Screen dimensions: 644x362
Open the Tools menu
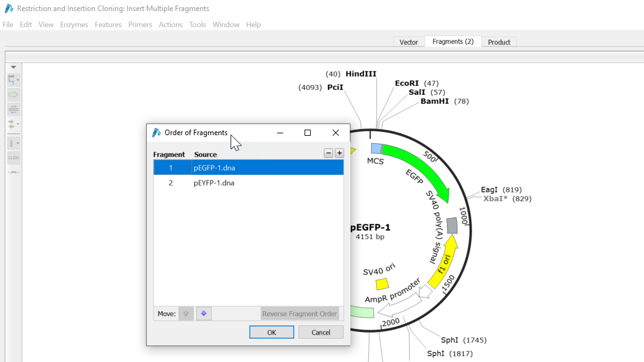pos(198,24)
